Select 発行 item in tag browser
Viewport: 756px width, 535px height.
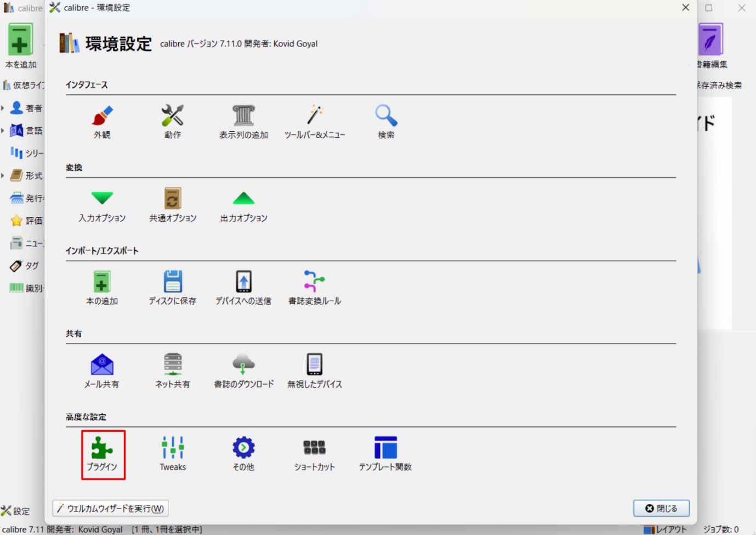coord(27,198)
